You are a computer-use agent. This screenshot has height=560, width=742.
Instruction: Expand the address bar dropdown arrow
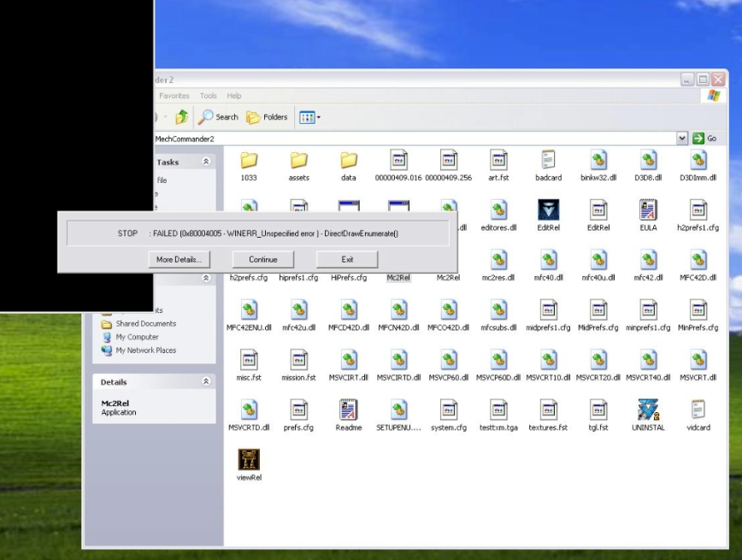(681, 138)
